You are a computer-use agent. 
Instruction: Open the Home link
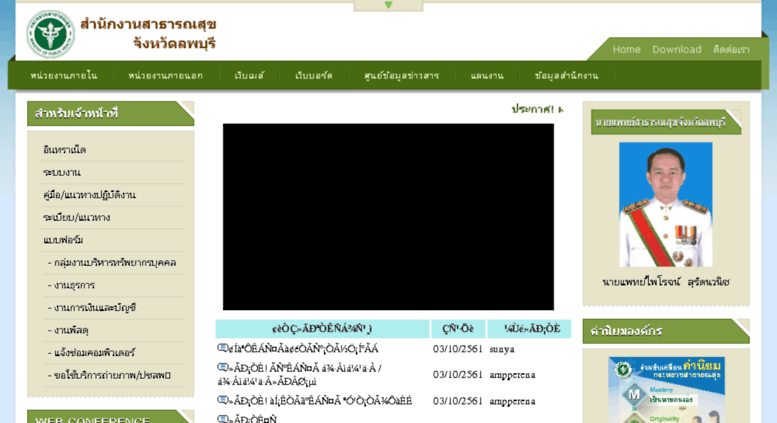626,50
